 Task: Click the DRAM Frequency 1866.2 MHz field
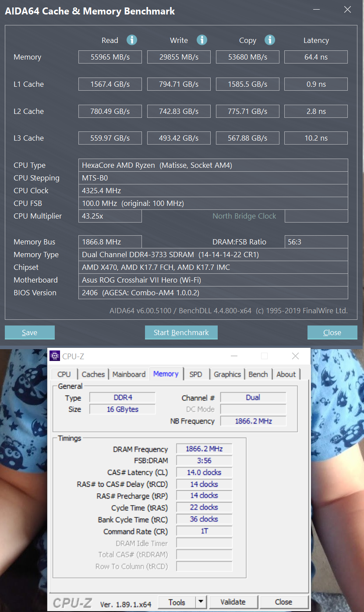(204, 449)
